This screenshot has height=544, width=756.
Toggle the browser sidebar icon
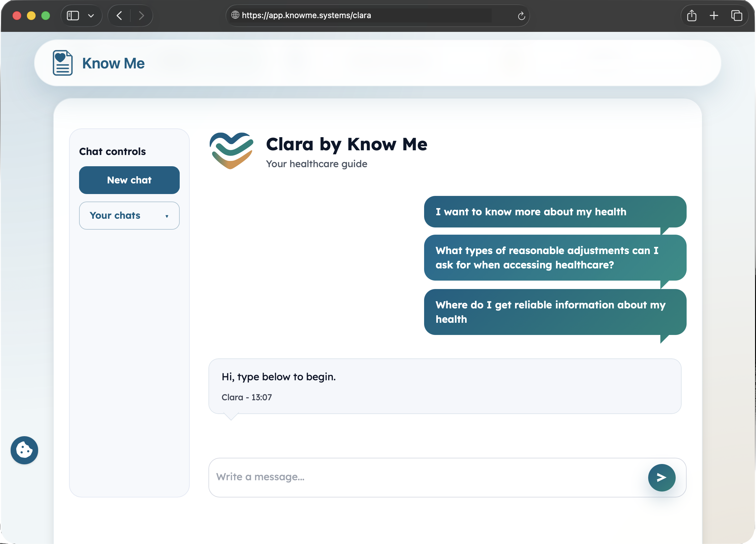pyautogui.click(x=73, y=15)
